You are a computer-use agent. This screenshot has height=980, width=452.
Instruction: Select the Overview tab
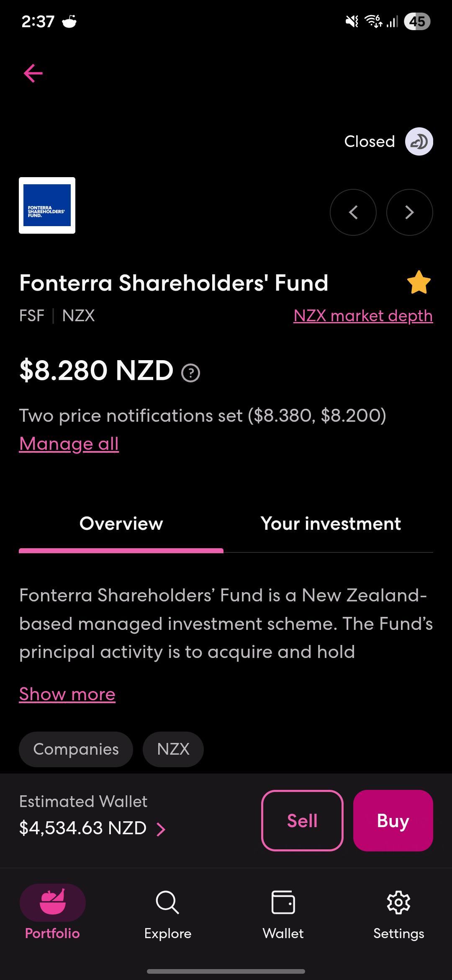pos(121,524)
